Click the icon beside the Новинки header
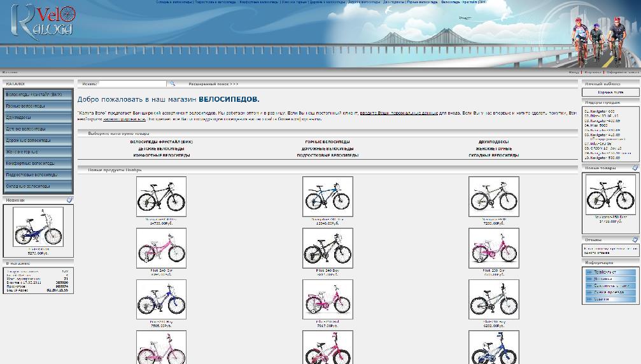 [69, 200]
